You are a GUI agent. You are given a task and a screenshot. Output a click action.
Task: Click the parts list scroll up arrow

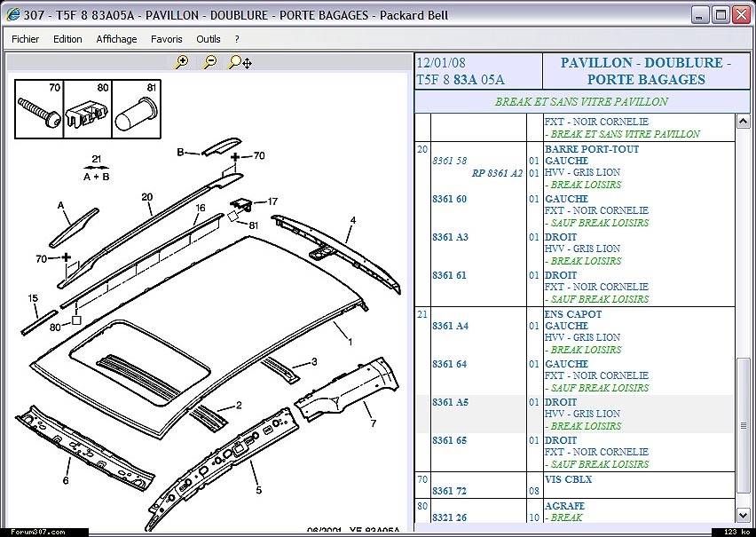(x=743, y=121)
